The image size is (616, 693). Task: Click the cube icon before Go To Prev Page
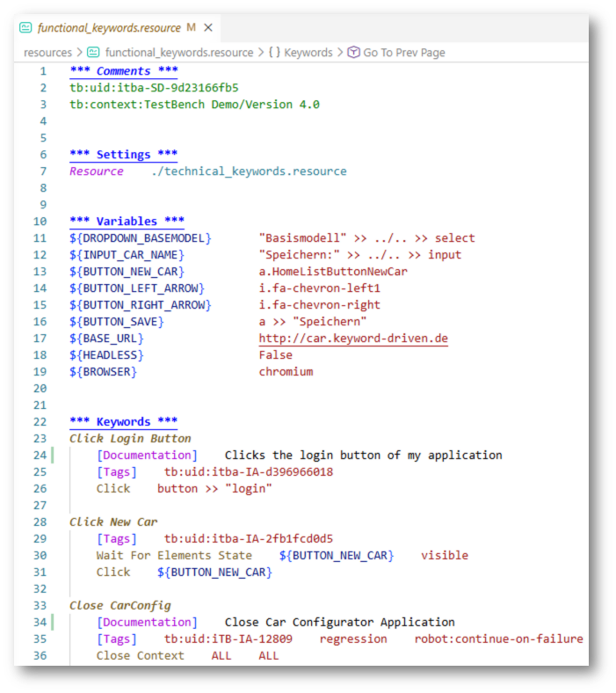click(353, 53)
